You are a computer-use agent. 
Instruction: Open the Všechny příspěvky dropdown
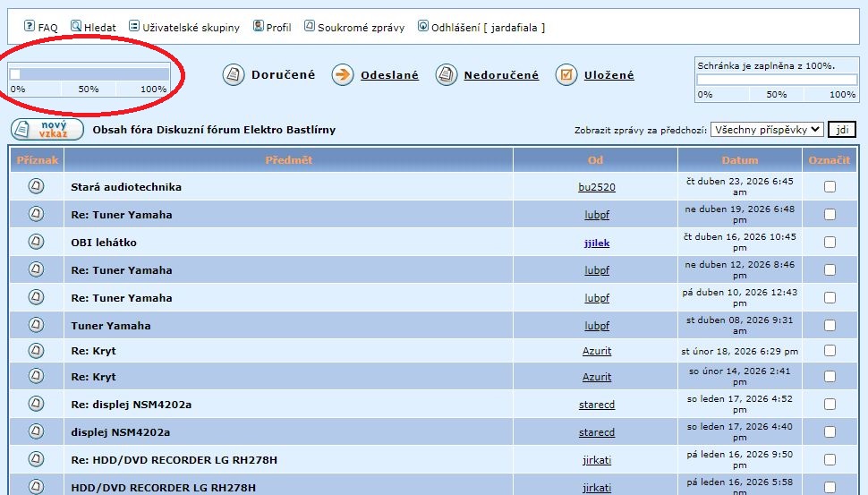[766, 130]
